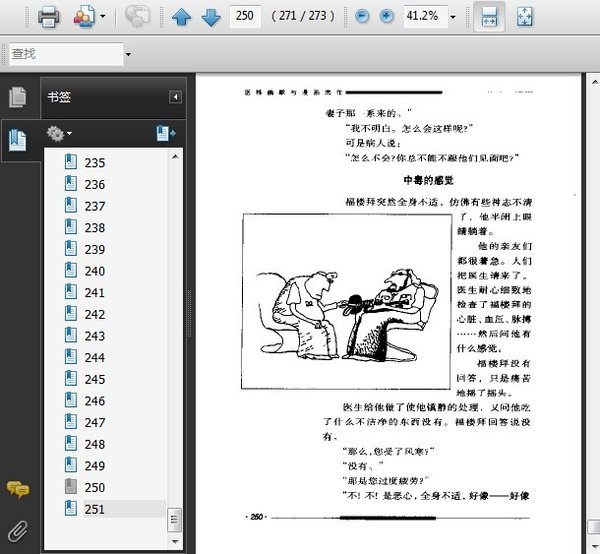
Task: Click the Print icon in the toolbar
Action: click(x=49, y=16)
